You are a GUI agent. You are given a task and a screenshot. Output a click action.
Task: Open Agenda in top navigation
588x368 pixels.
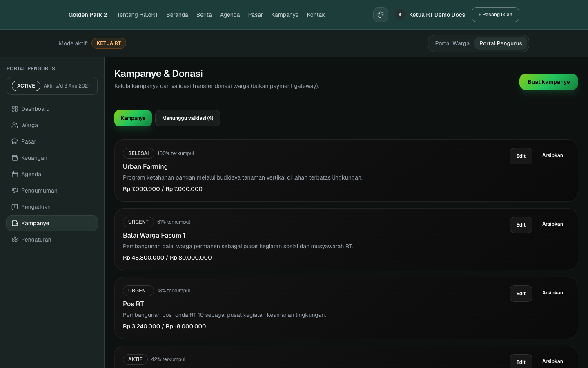[x=230, y=15]
